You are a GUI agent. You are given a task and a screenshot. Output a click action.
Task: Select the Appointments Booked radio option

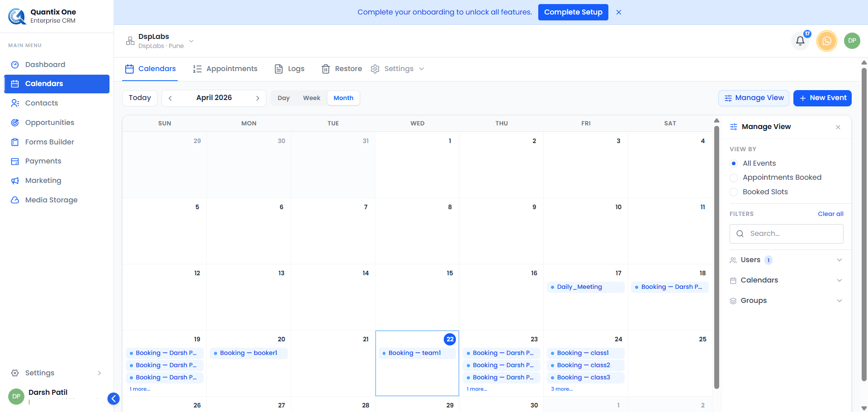click(x=734, y=177)
